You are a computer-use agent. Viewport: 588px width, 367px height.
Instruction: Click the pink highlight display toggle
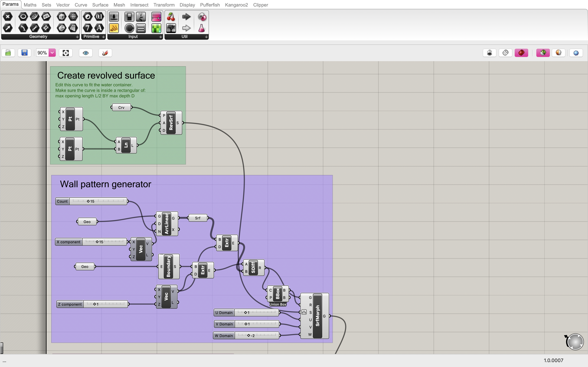tap(543, 52)
